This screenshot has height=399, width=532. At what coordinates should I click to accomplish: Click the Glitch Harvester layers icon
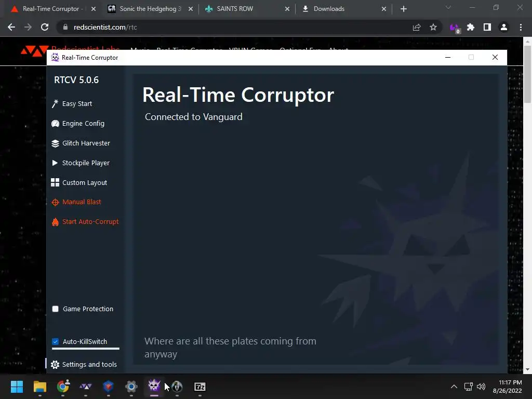55,143
